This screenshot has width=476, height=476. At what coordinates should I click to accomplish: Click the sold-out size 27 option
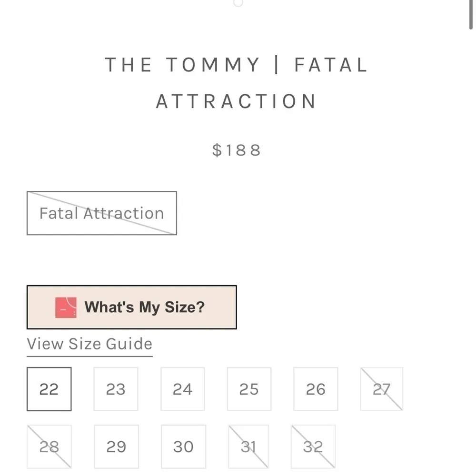coord(381,389)
